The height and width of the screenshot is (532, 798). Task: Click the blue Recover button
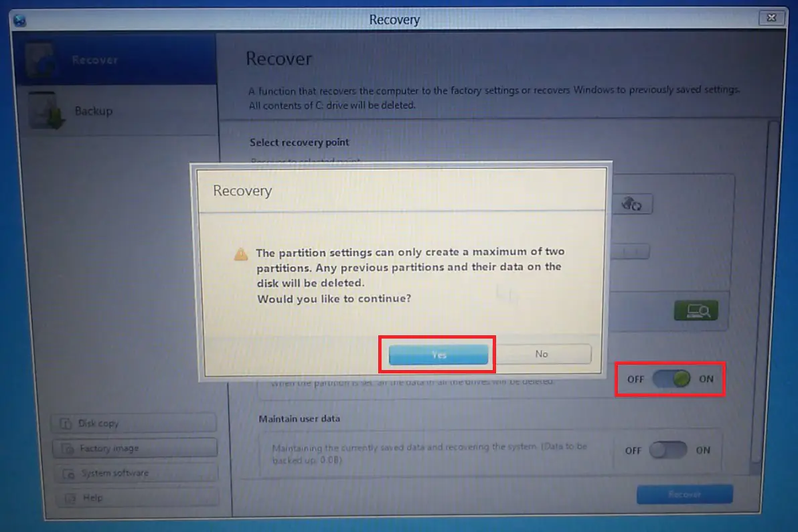(684, 494)
